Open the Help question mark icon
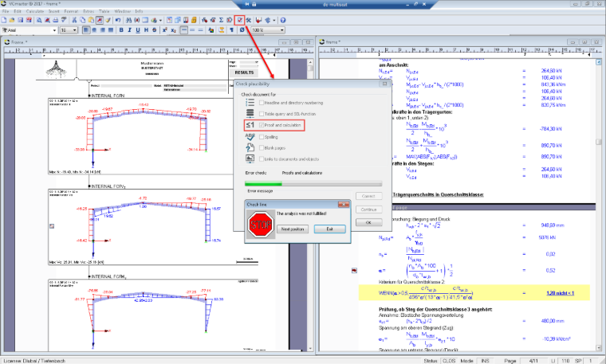 point(283,20)
